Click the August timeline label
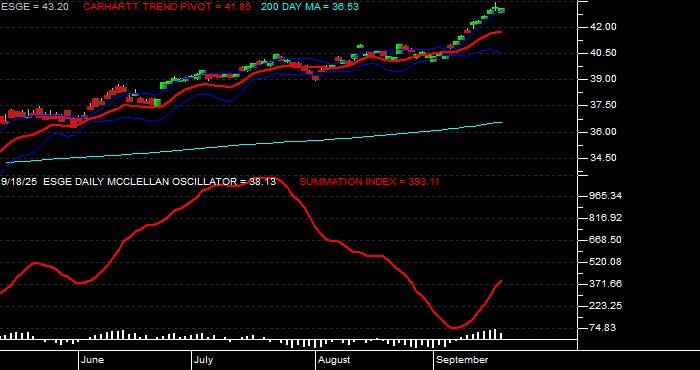The height and width of the screenshot is (370, 700). pos(335,360)
